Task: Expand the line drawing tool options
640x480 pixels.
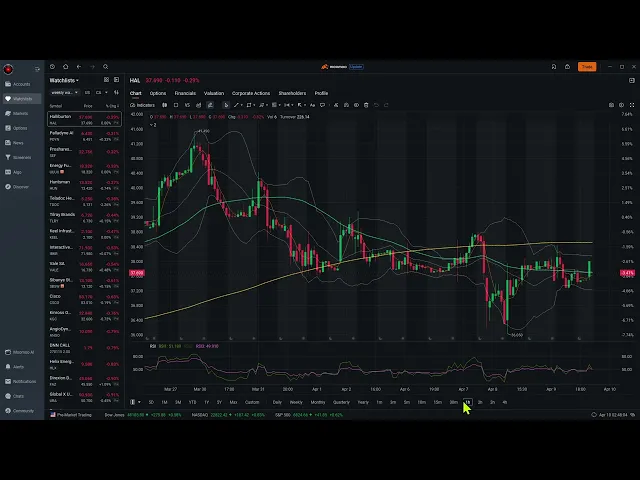Action: (241, 105)
